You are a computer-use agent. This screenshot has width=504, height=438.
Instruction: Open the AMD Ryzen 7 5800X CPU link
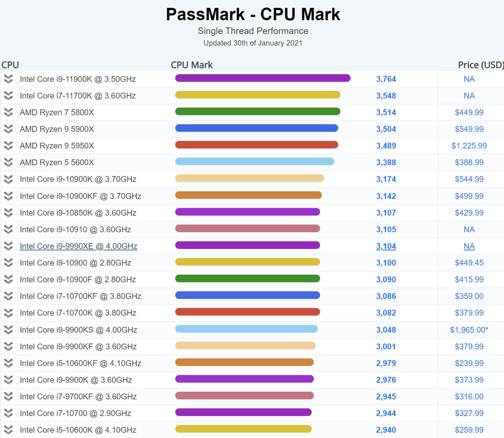click(57, 112)
